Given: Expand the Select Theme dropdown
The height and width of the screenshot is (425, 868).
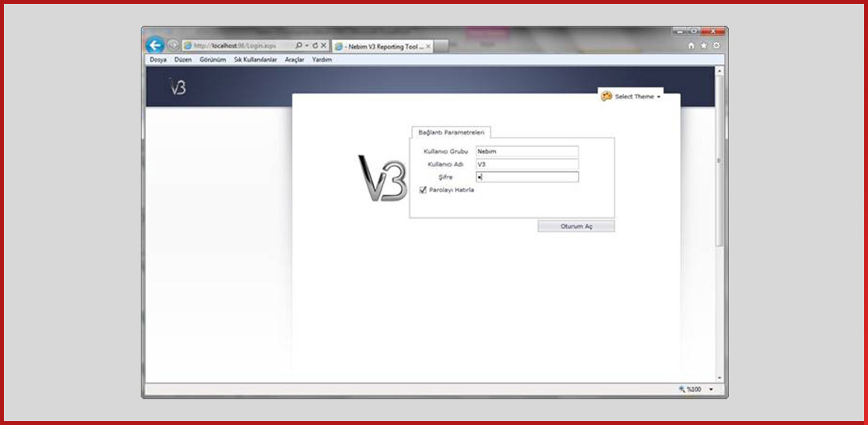Looking at the screenshot, I should [658, 97].
